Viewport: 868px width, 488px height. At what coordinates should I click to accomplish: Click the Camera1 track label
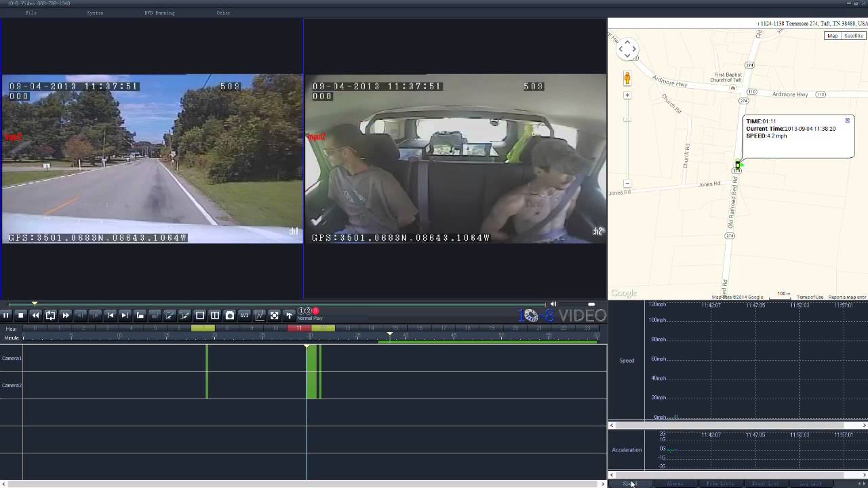point(11,358)
